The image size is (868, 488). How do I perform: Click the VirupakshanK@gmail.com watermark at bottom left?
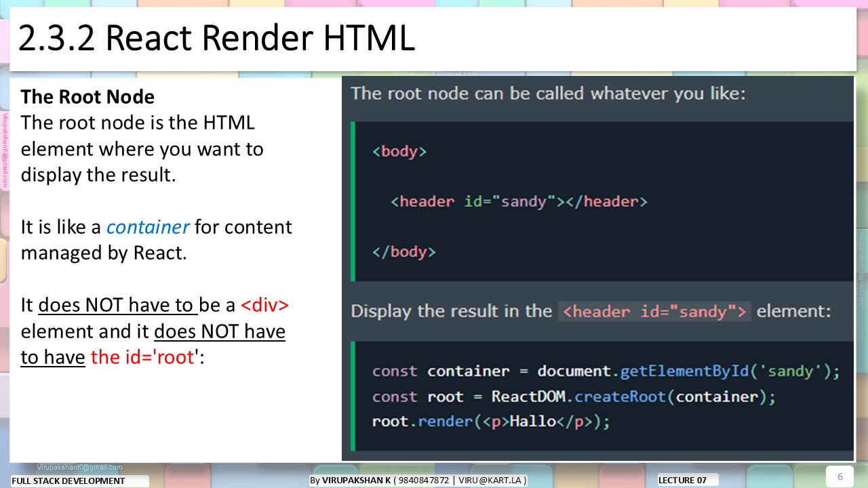click(x=79, y=467)
